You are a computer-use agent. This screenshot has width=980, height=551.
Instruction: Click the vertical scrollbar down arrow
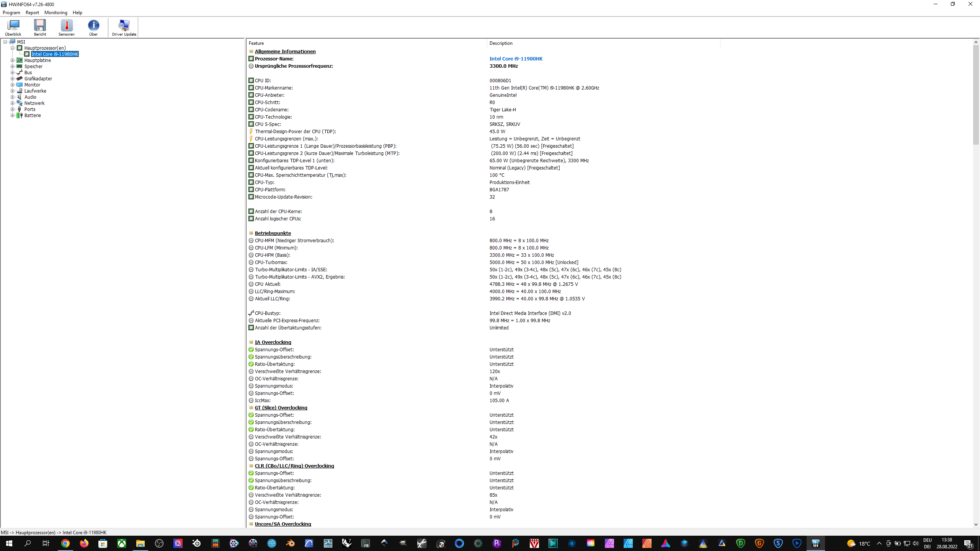click(976, 525)
